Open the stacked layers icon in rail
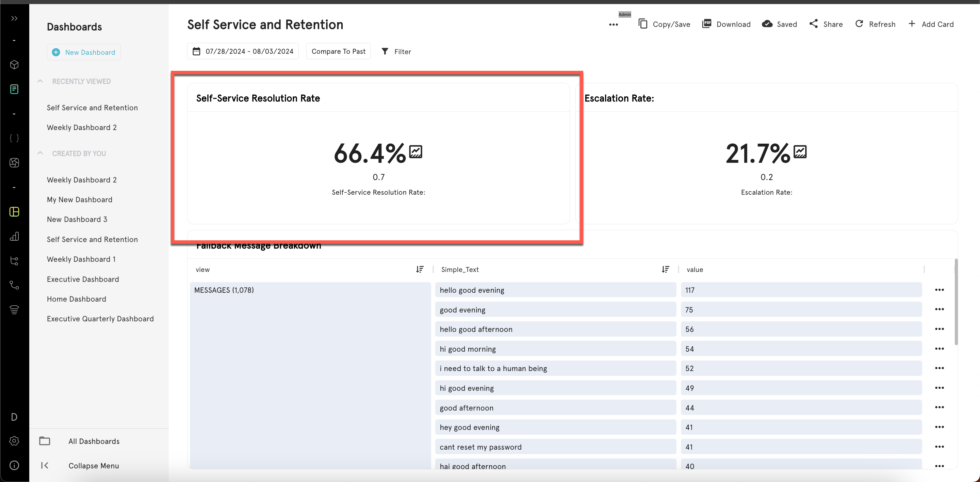980x482 pixels. [14, 310]
